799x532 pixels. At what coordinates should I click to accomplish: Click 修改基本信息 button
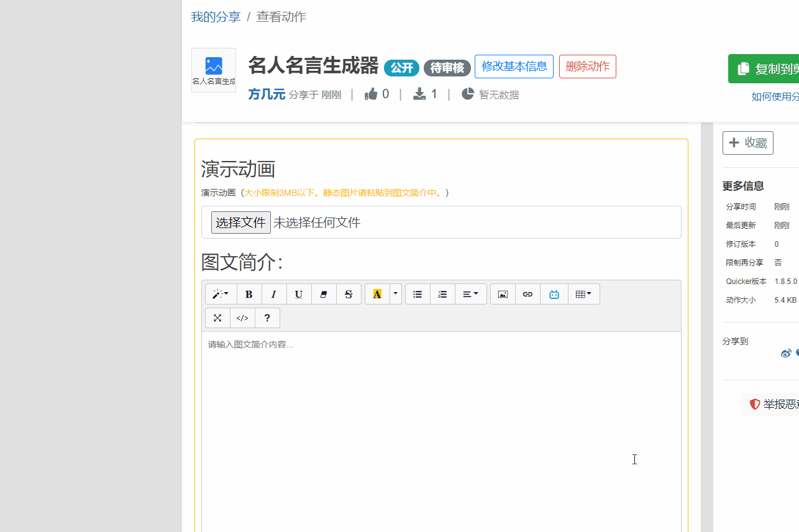[x=514, y=66]
